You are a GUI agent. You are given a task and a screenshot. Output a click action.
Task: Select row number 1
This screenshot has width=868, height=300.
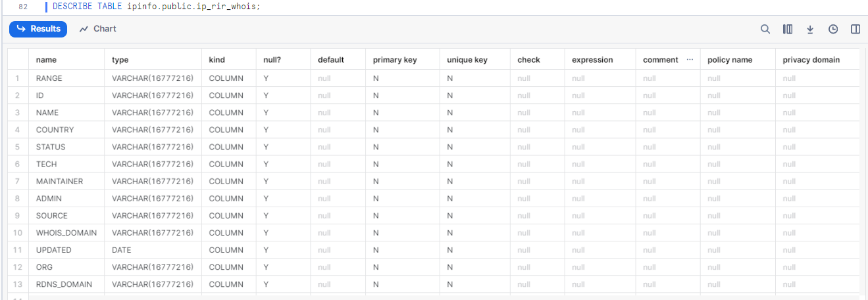tap(18, 78)
